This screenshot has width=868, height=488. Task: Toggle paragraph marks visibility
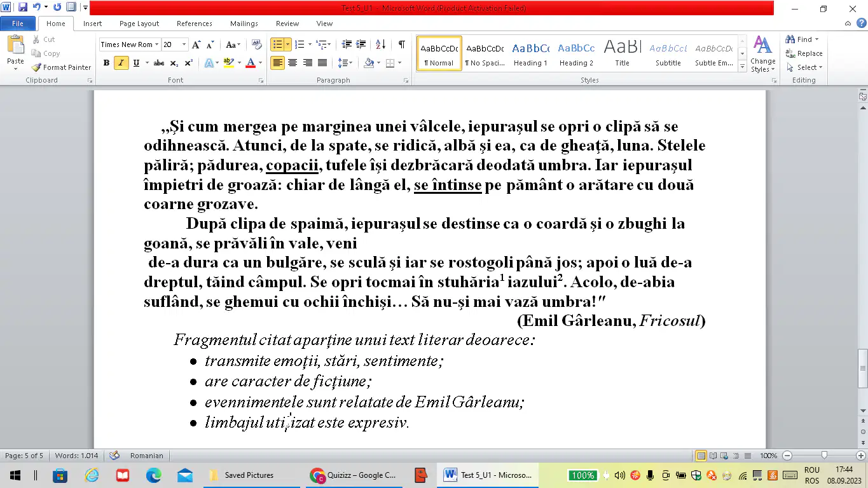pyautogui.click(x=401, y=44)
